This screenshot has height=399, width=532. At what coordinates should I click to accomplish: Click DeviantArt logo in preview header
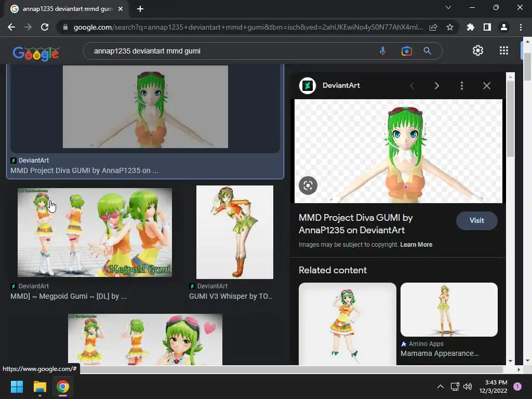(308, 86)
